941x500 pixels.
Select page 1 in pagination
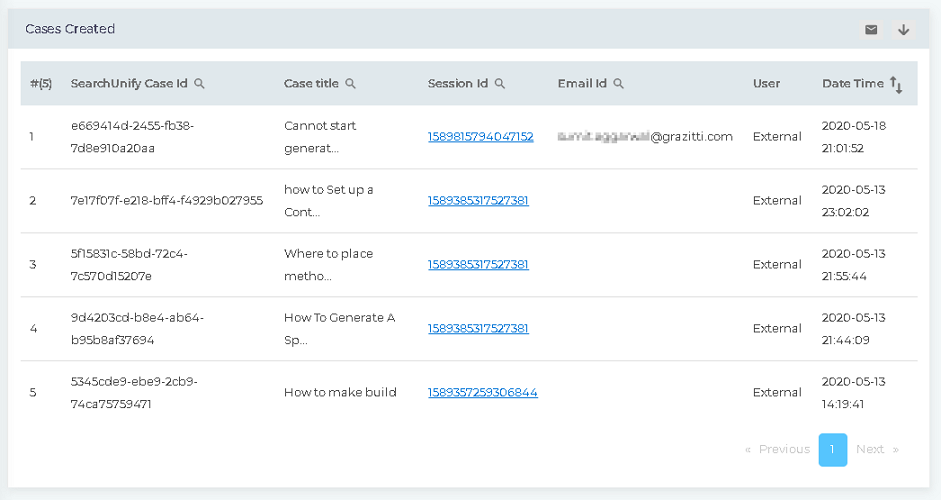click(x=832, y=450)
